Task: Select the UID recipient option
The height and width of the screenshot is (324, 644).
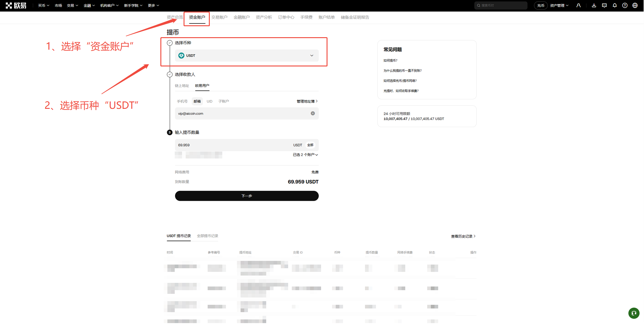Action: 209,101
